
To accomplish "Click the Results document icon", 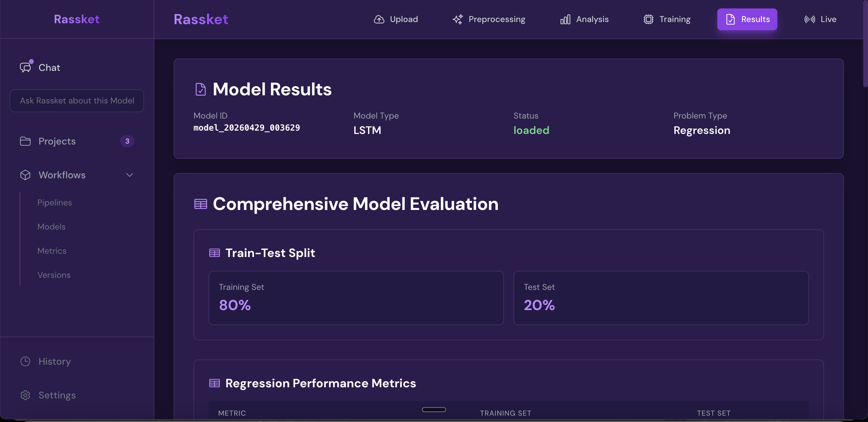I will coord(730,19).
